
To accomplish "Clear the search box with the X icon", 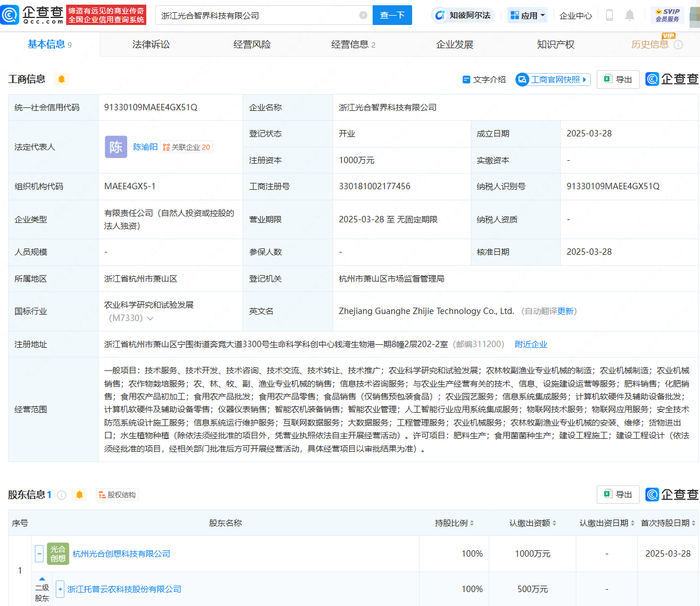I will [x=363, y=15].
